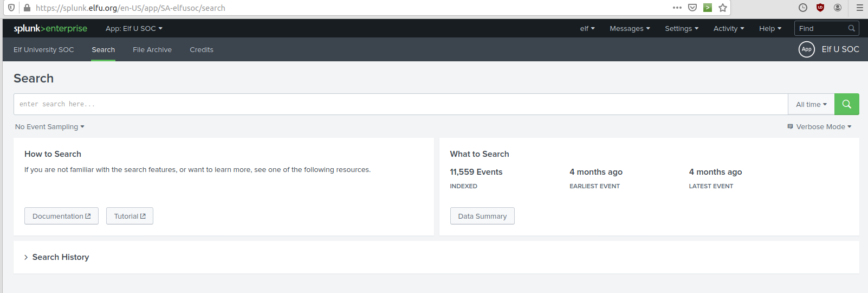Click the Elf U SOC app title text
868x293 pixels.
tap(840, 49)
